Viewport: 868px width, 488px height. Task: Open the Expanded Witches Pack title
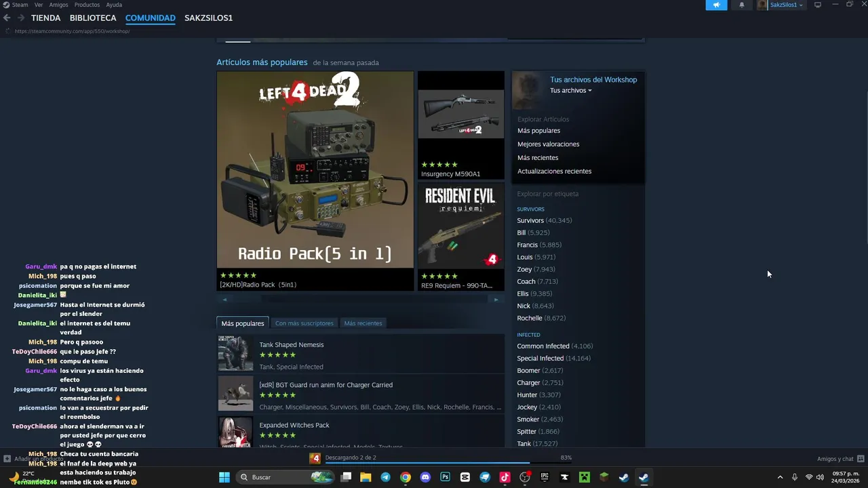(294, 425)
